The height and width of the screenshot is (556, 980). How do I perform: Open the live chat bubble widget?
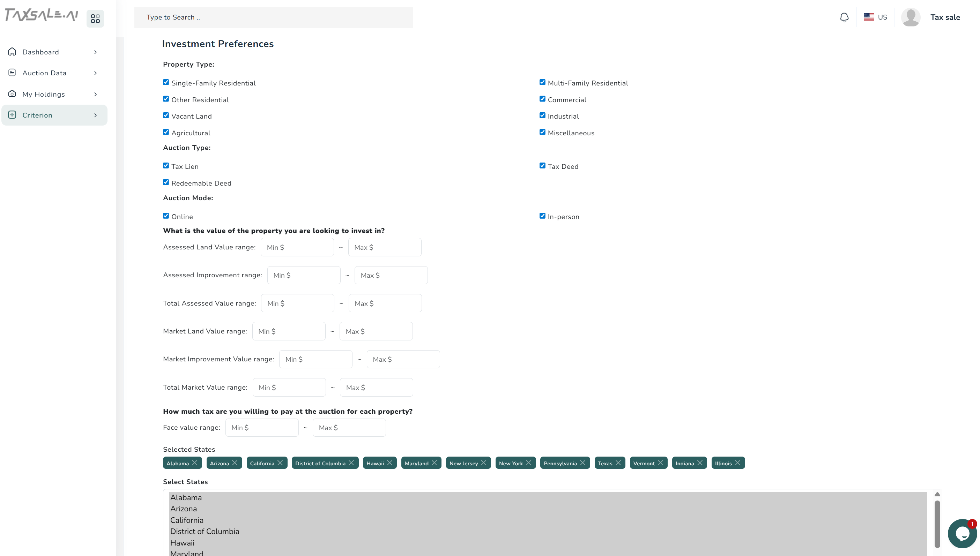click(962, 533)
